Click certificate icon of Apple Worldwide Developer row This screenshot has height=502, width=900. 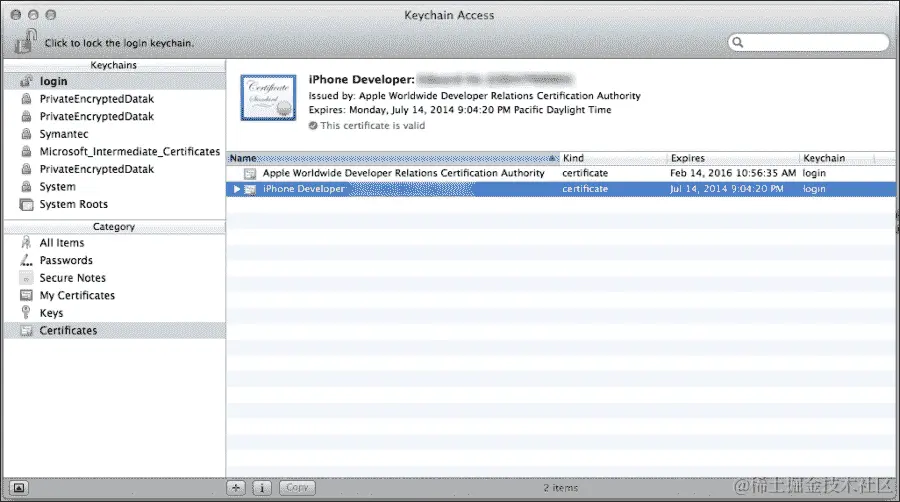click(x=250, y=173)
